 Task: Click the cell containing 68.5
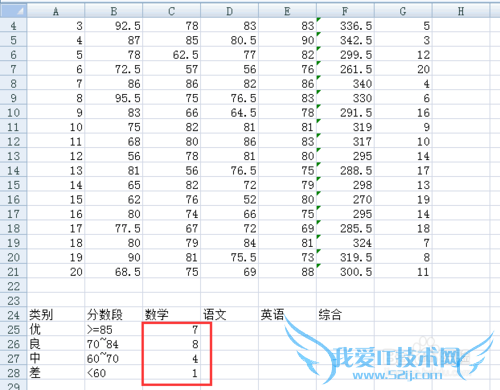click(114, 272)
